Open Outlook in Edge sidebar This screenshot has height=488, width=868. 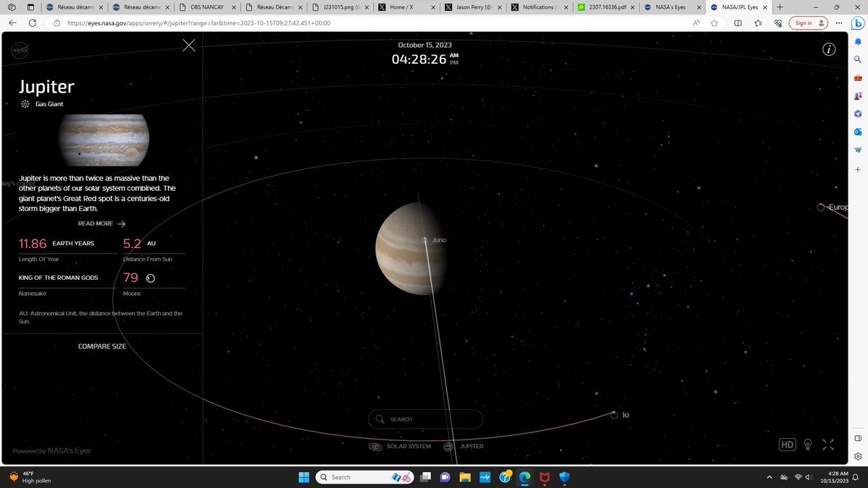[858, 132]
